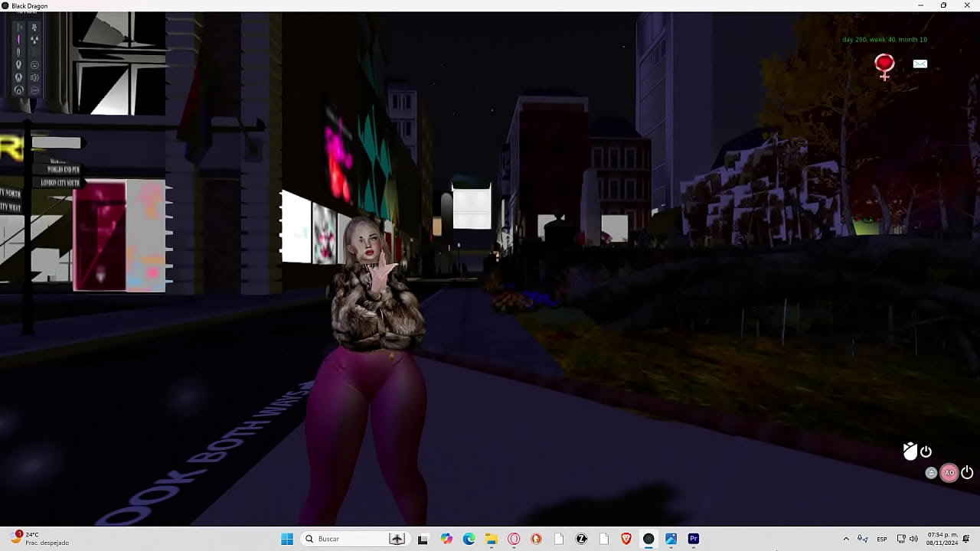Image resolution: width=980 pixels, height=551 pixels.
Task: Click the white hand HUD icon
Action: [x=910, y=451]
